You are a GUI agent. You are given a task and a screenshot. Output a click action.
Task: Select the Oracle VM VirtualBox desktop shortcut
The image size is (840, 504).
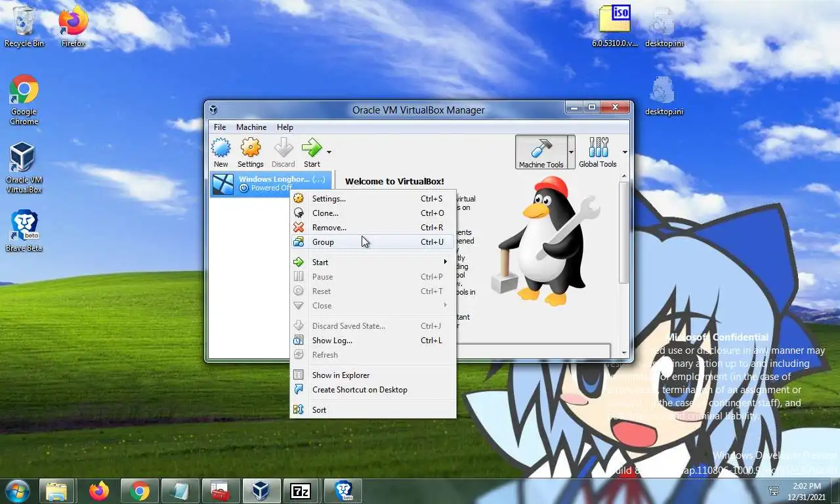pos(24,168)
